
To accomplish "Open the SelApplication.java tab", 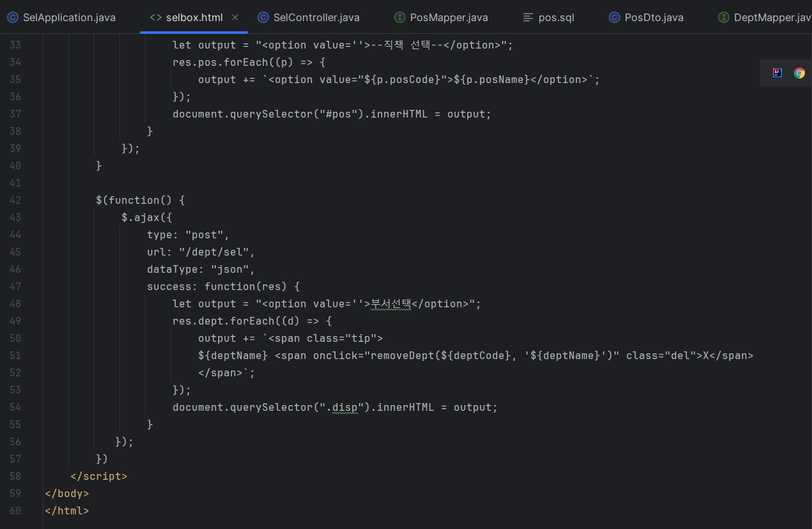I will click(62, 17).
